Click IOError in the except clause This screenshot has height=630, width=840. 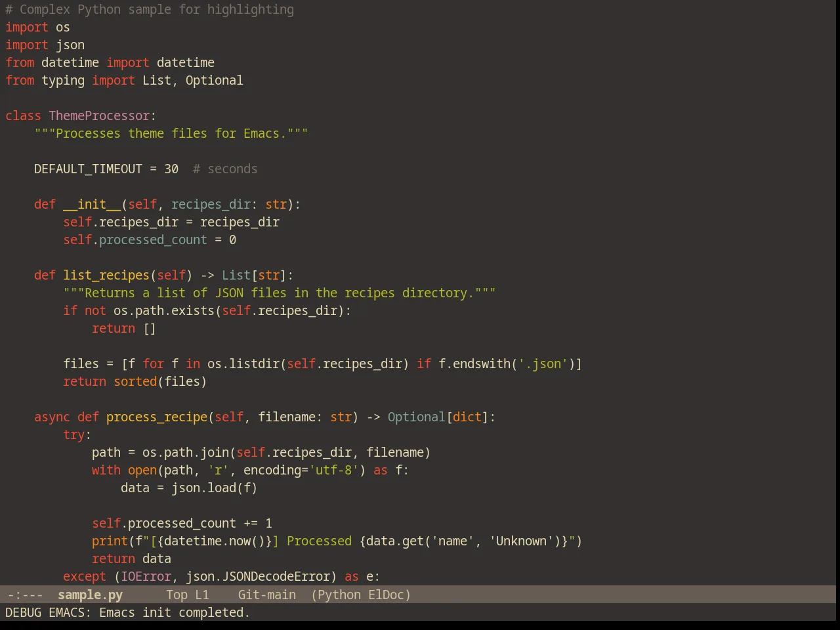146,576
